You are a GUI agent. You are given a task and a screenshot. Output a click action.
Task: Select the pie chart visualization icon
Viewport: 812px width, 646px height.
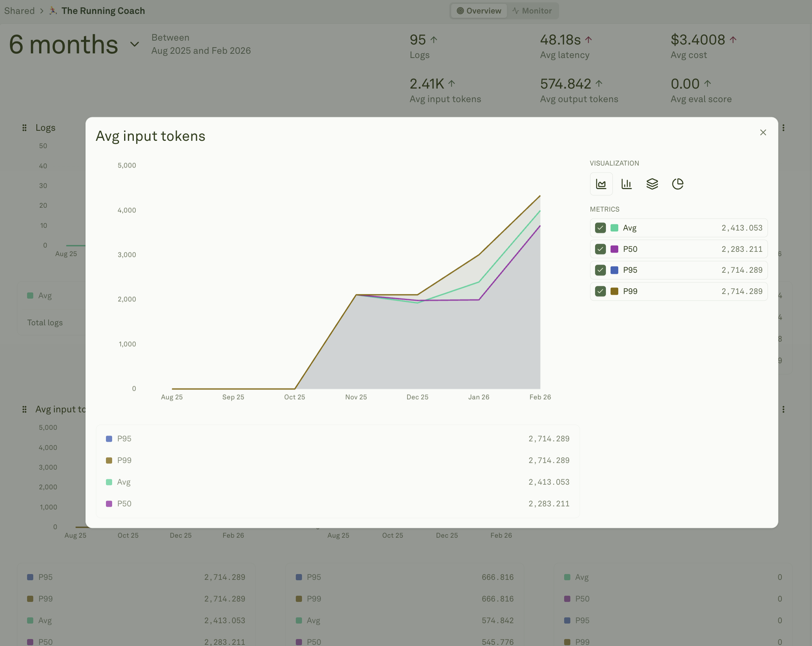pyautogui.click(x=678, y=184)
